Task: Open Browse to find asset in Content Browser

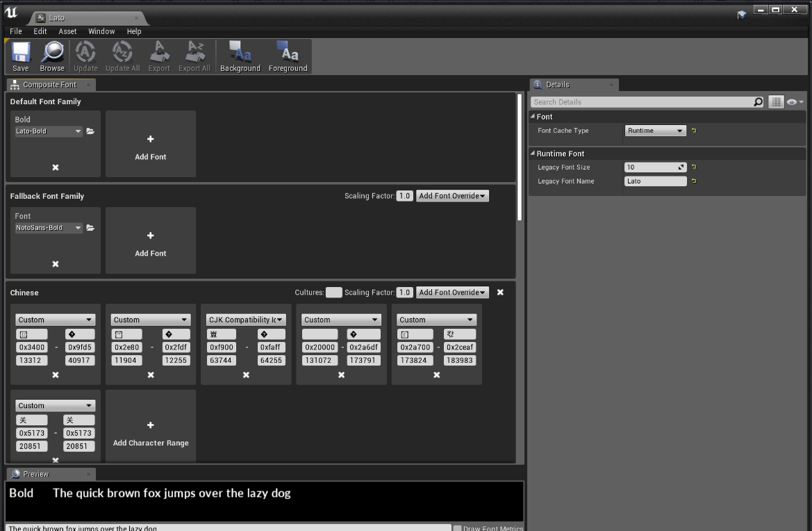Action: [52, 56]
